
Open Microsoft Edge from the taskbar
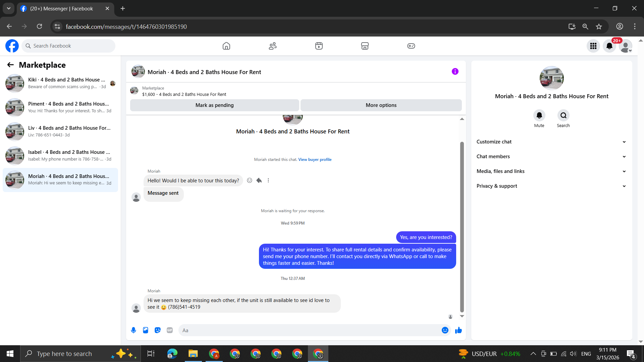click(x=172, y=354)
